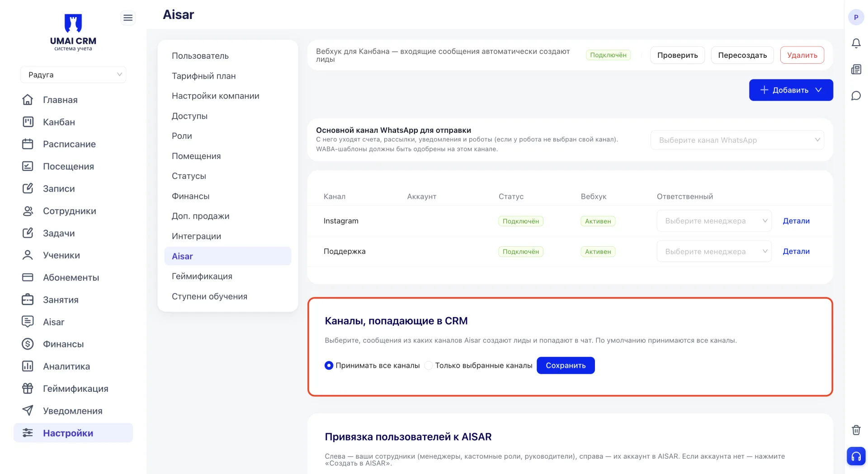The image size is (868, 474).
Task: Open Доступы settings section
Action: point(228,116)
